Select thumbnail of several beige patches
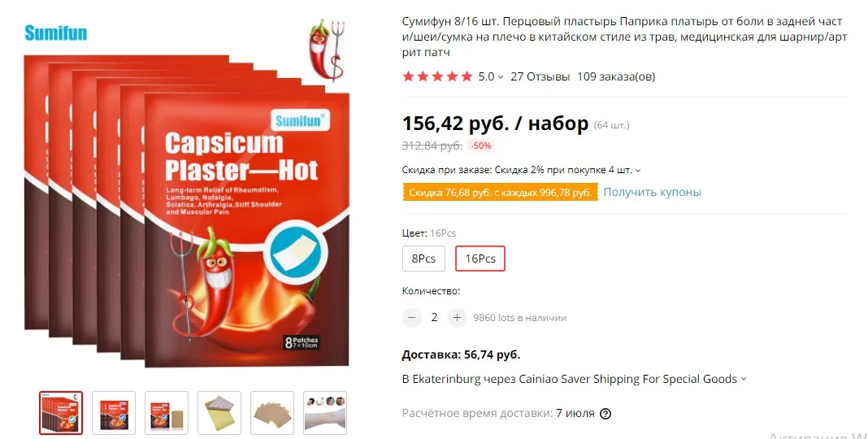The image size is (868, 439). click(x=272, y=413)
